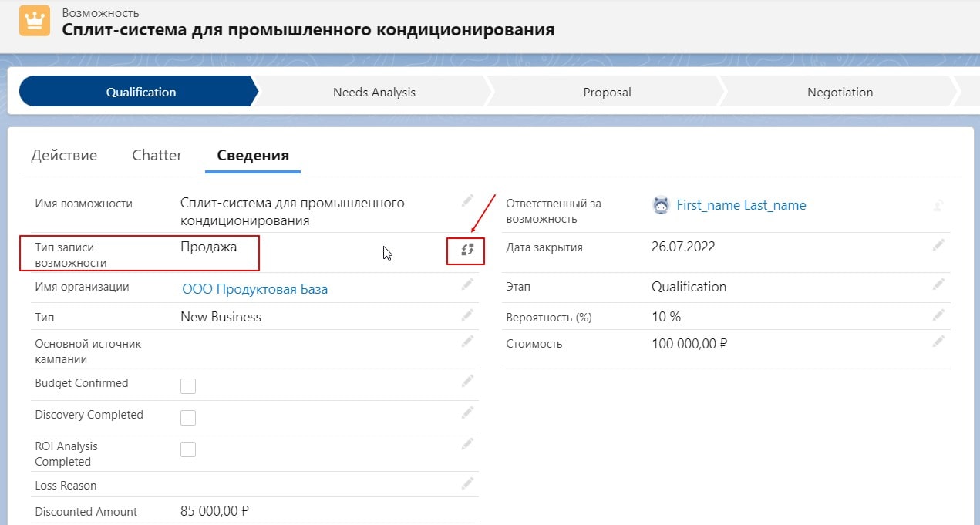Viewport: 980px width, 525px height.
Task: Click the Стоимость field label
Action: coord(534,344)
